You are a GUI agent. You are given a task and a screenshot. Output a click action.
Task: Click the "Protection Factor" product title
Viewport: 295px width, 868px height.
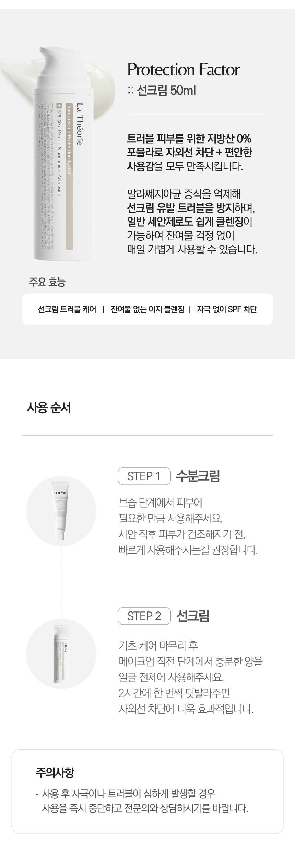[x=183, y=70]
